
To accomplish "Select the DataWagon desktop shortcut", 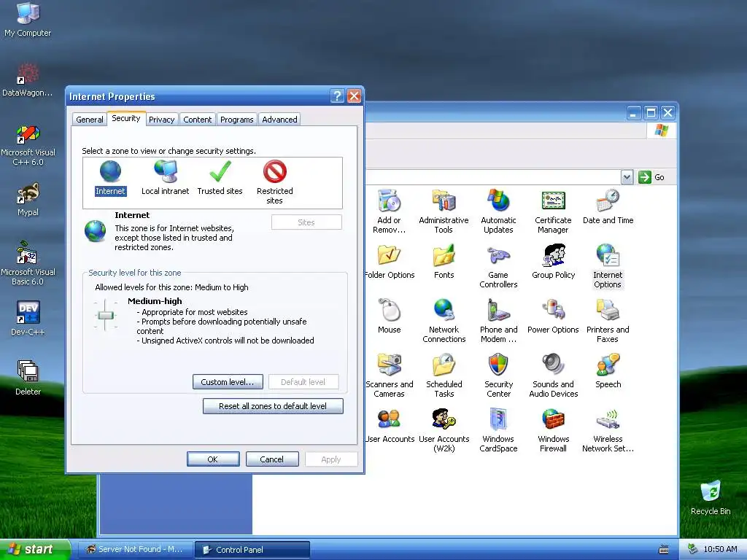I will [28, 79].
